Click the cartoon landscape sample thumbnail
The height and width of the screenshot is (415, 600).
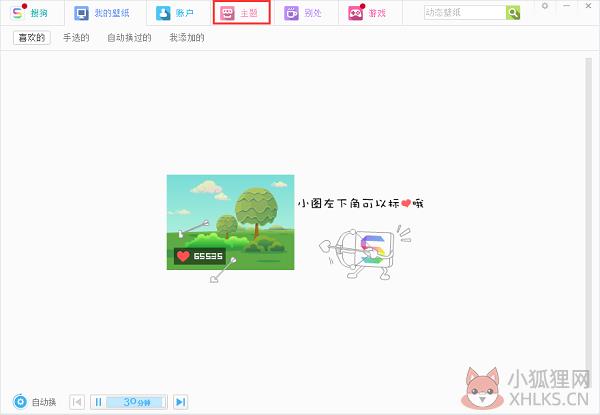230,222
